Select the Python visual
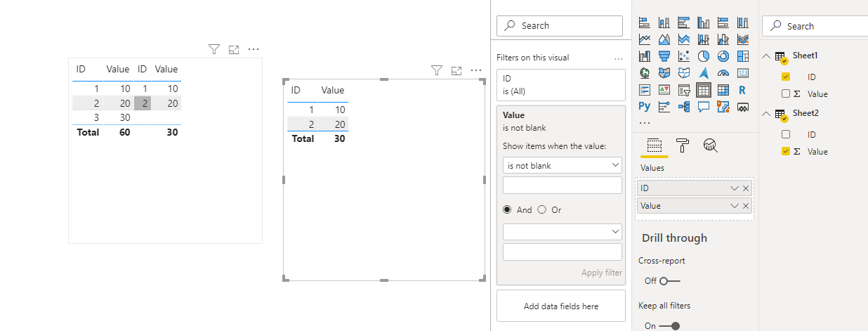Screen dimensions: 868x331 (645, 107)
